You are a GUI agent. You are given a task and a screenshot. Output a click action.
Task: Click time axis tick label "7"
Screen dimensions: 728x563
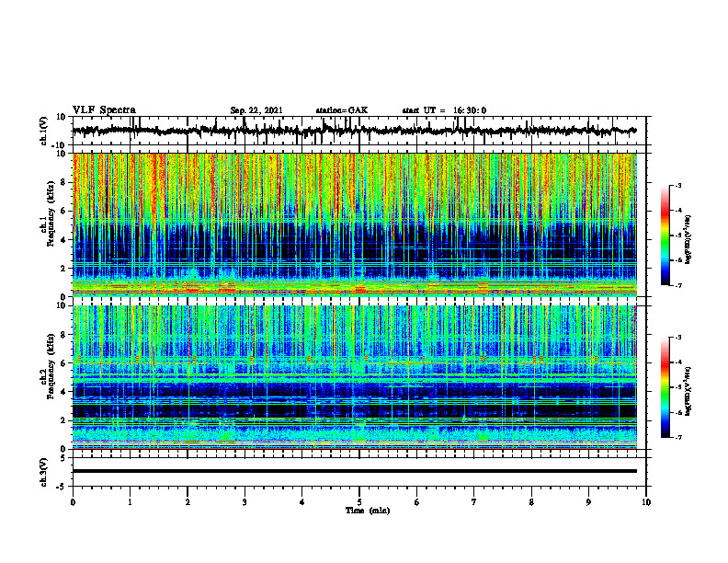pos(474,502)
